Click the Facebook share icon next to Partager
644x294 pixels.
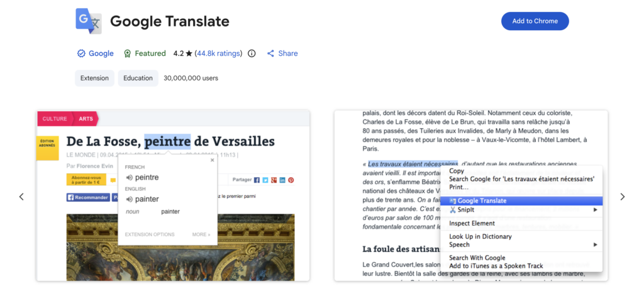[257, 180]
